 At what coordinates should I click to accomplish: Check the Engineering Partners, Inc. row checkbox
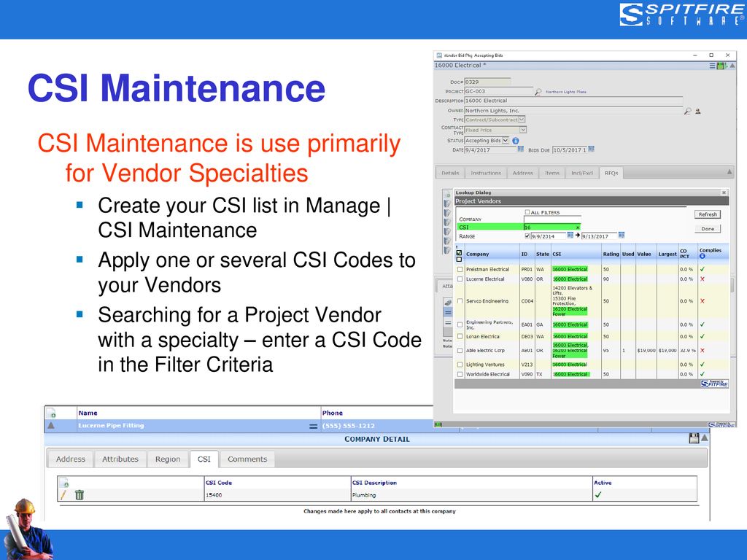pos(460,324)
